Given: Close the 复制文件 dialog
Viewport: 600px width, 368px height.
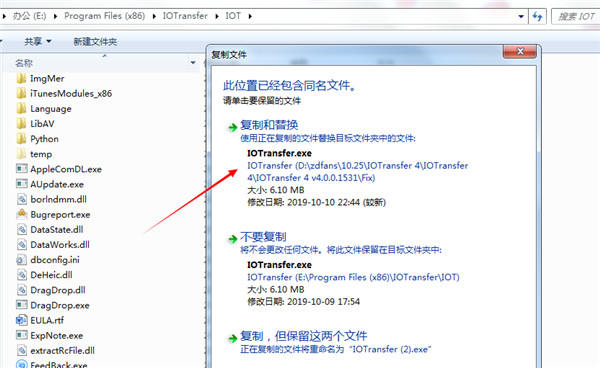Looking at the screenshot, I should 520,52.
